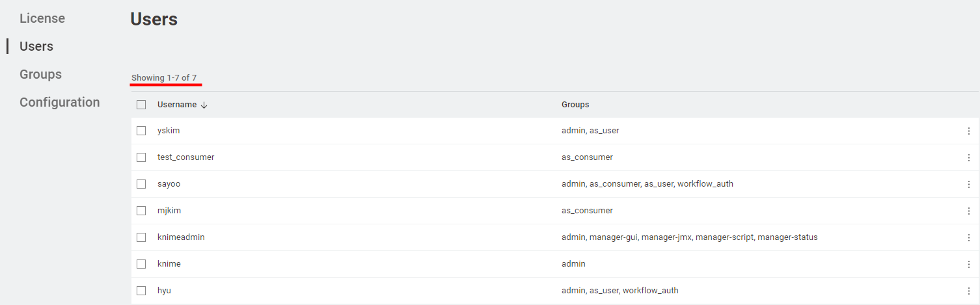Screen dimensions: 980x305
Task: Check the box next to knimeadmin
Action: click(141, 237)
